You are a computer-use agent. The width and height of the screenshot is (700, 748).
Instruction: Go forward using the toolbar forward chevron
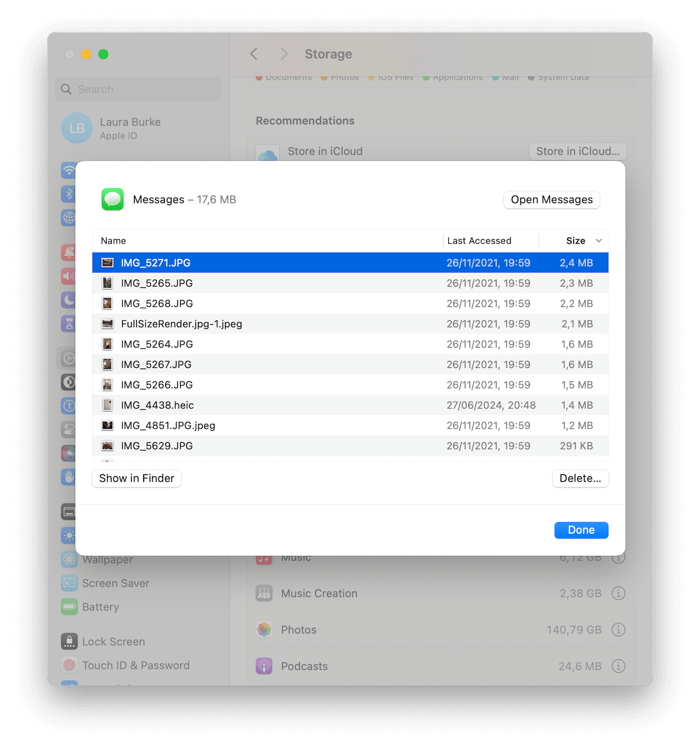284,54
